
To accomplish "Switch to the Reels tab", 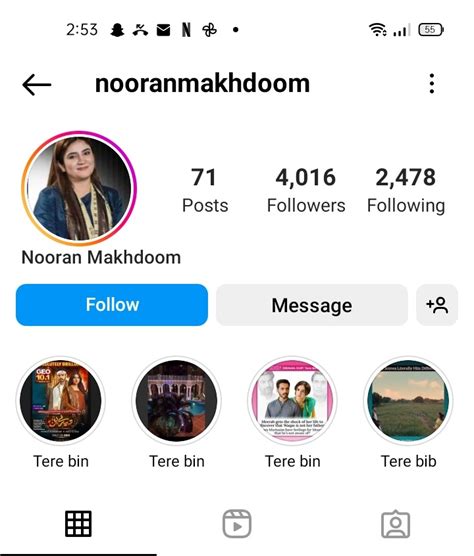I will click(x=237, y=524).
